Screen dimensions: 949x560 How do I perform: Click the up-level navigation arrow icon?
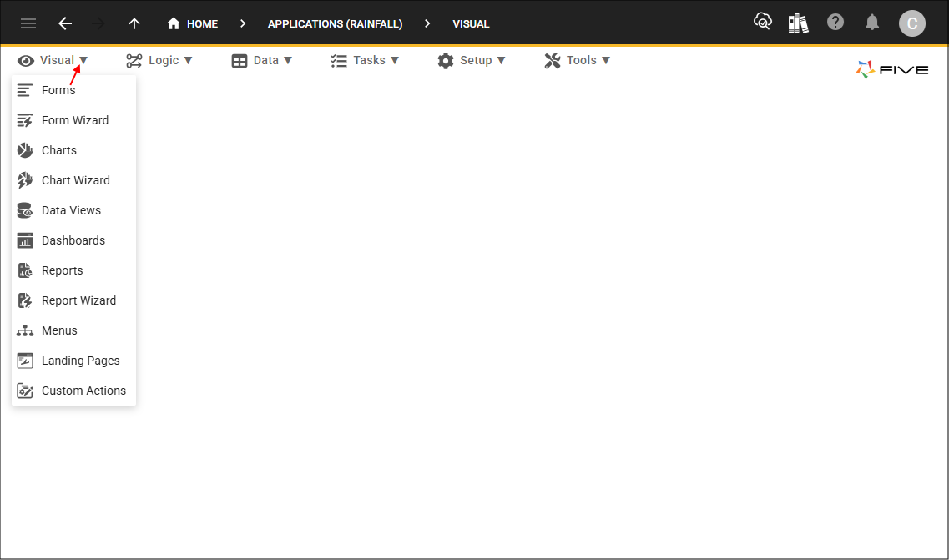click(x=134, y=23)
